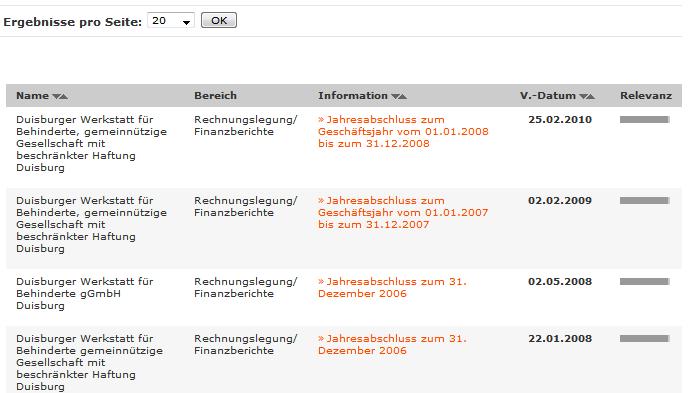696x393 pixels.
Task: Click the Information column header text
Action: (x=353, y=95)
